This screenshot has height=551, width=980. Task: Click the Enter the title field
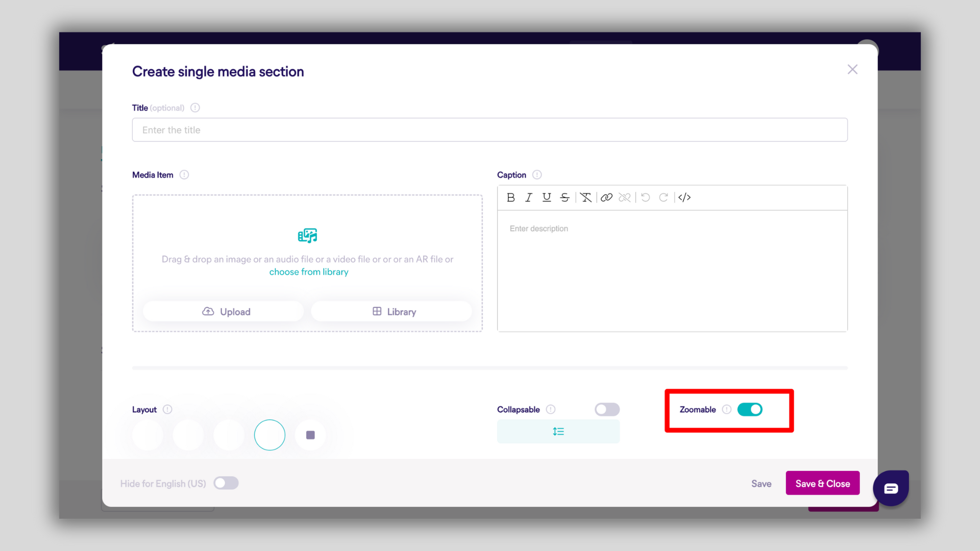(x=489, y=130)
